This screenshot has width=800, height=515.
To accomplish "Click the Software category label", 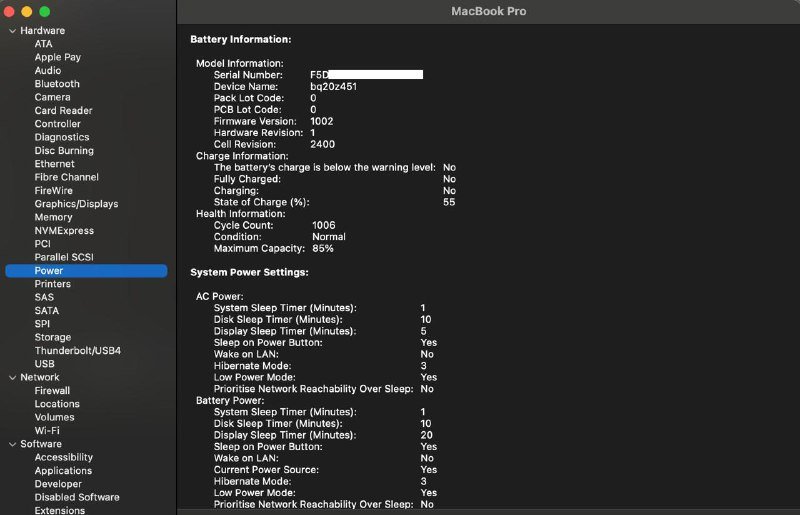I will (x=41, y=444).
